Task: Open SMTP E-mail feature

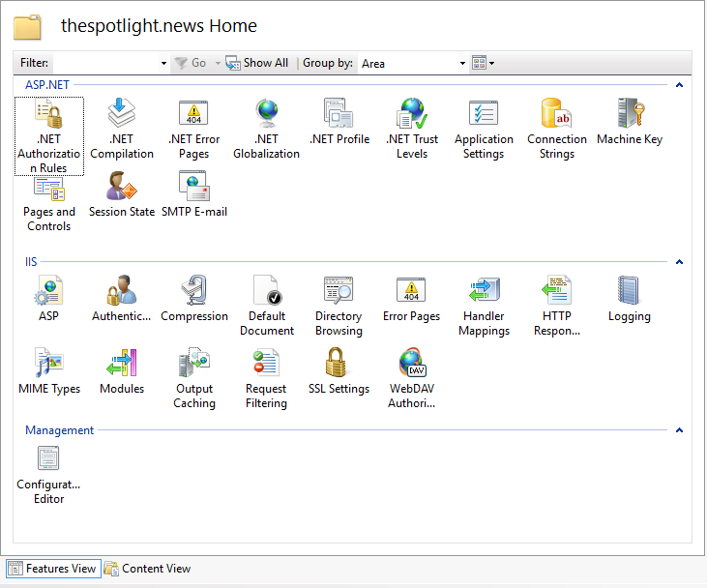Action: tap(193, 194)
